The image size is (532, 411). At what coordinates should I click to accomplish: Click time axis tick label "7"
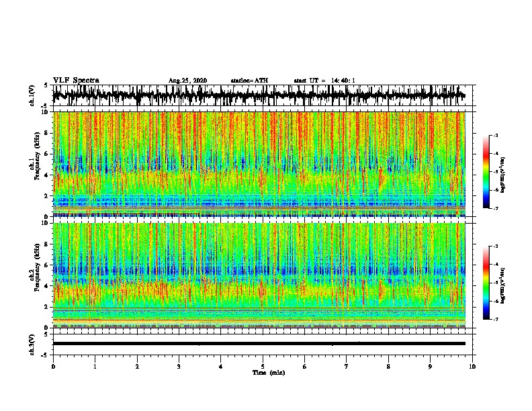(x=347, y=367)
